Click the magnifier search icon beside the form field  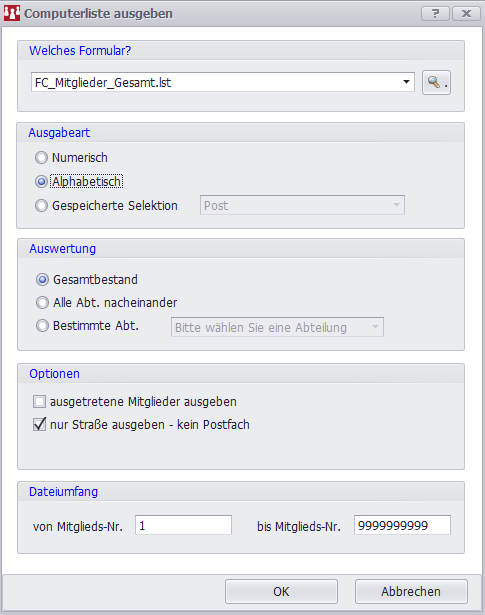(x=436, y=82)
